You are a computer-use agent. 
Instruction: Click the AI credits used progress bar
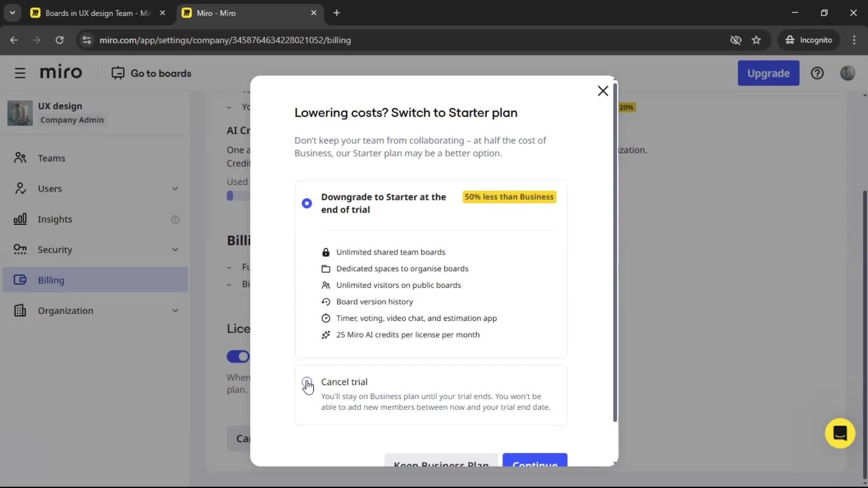[238, 196]
